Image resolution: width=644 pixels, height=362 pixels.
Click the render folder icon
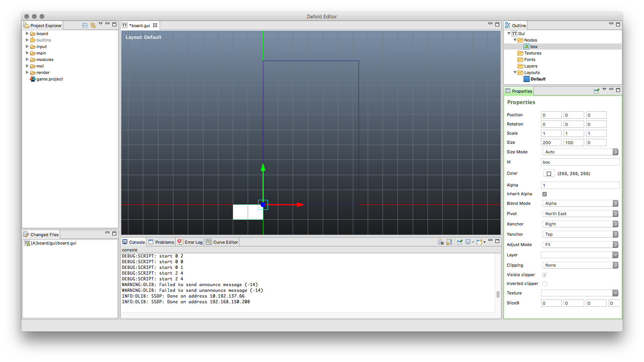click(33, 72)
